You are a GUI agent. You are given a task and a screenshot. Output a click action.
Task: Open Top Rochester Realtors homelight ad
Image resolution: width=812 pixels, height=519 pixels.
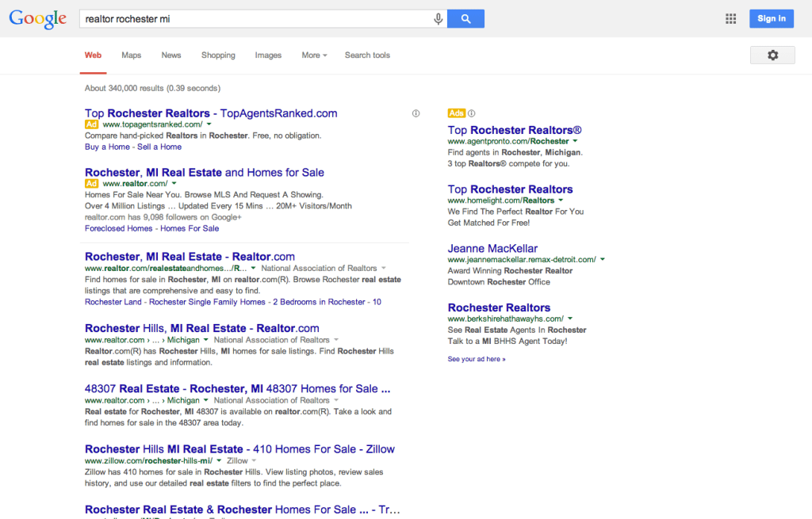tap(510, 189)
